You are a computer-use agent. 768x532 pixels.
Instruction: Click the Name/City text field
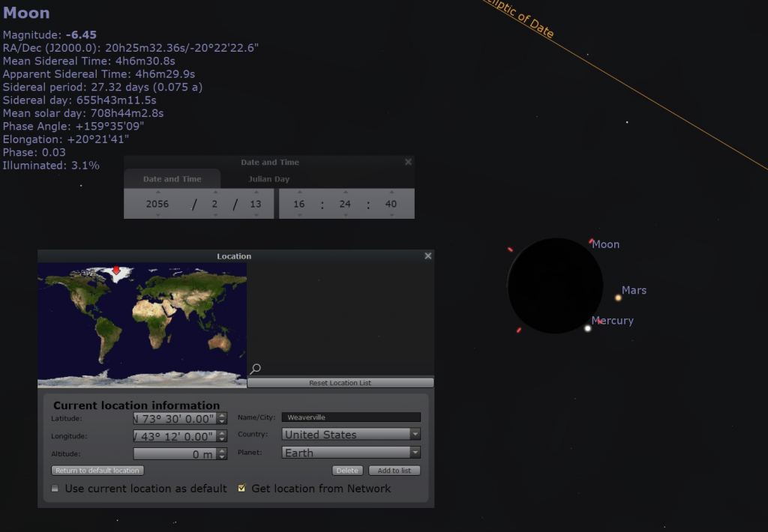[x=351, y=417]
